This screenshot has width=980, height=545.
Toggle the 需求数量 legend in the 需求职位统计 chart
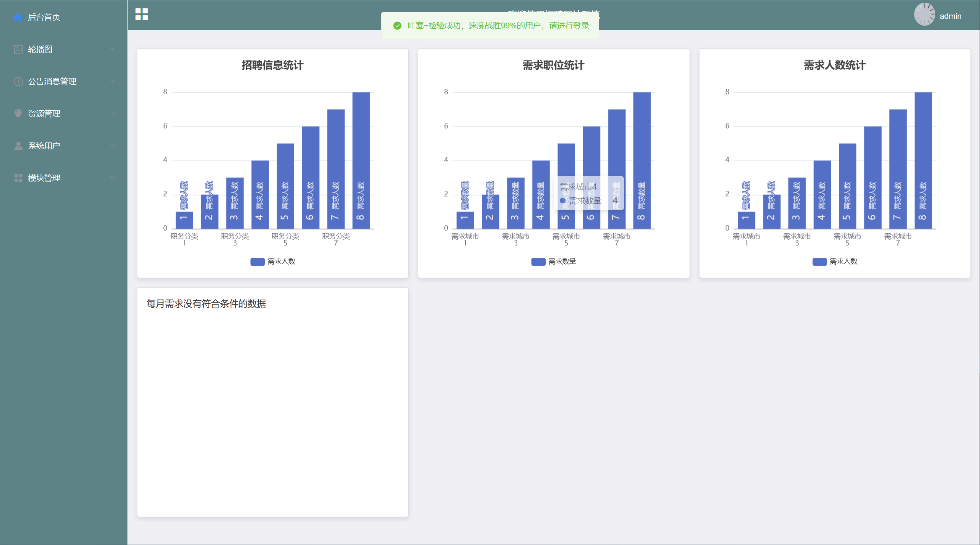tap(562, 262)
